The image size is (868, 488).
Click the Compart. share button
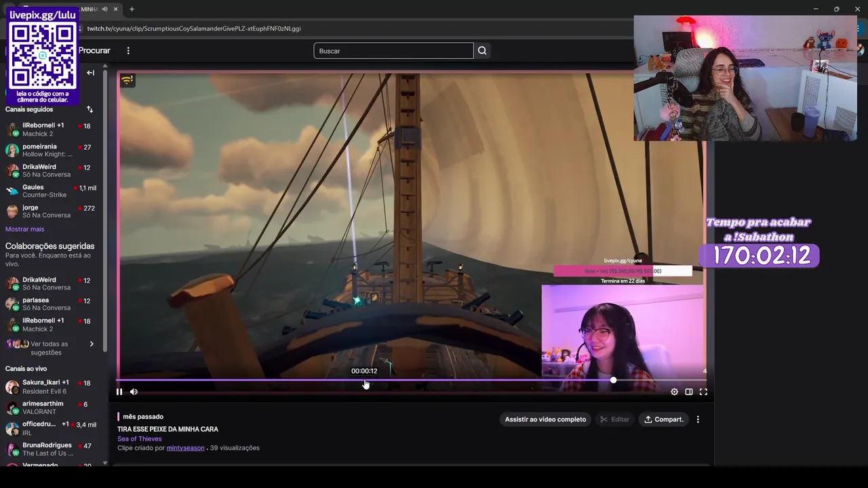click(663, 420)
